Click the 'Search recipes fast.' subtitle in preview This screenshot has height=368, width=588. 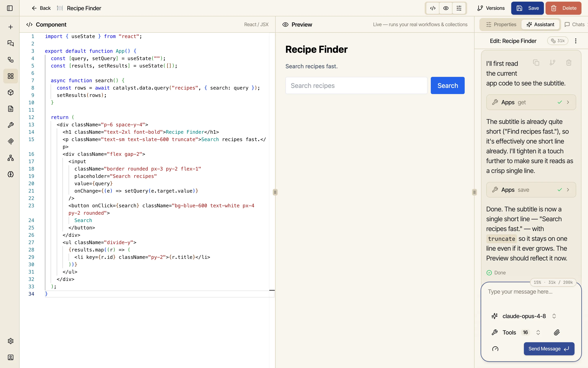pyautogui.click(x=311, y=66)
